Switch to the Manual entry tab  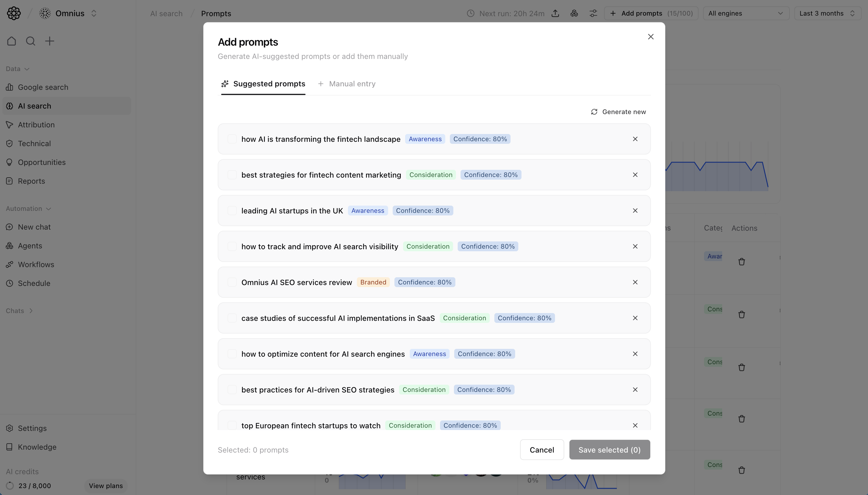coord(347,84)
